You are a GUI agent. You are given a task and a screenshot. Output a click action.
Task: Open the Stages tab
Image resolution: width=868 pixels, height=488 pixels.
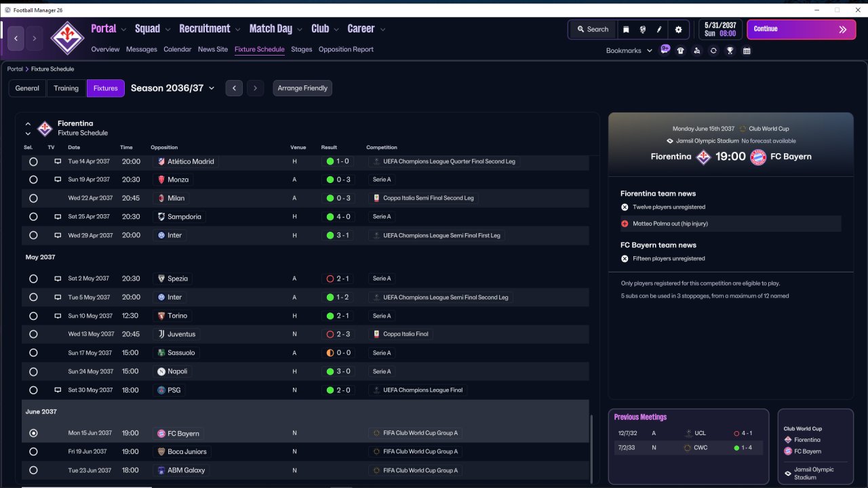[302, 49]
